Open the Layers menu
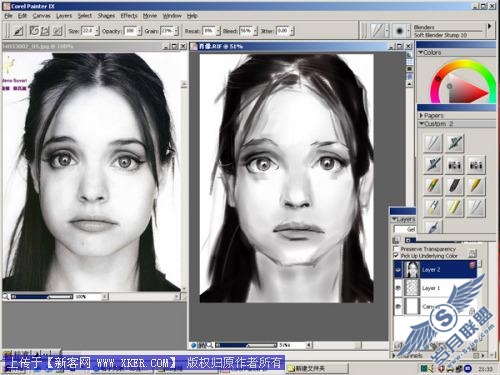Viewport: 500px width, 375px height. click(x=64, y=16)
